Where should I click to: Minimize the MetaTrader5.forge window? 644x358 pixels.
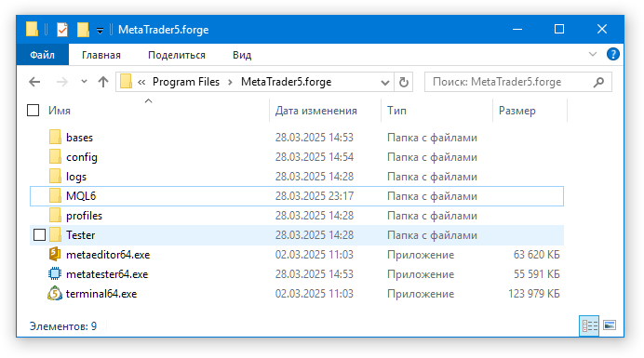coord(517,30)
